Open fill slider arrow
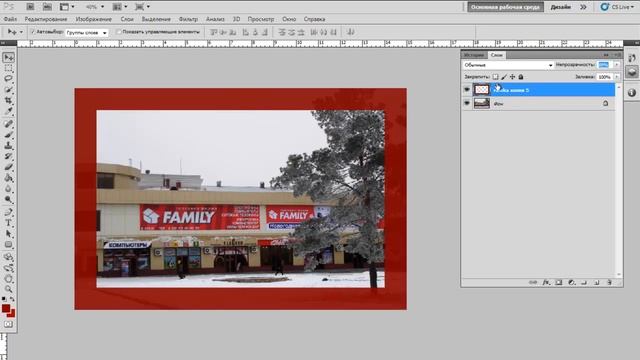 pyautogui.click(x=617, y=77)
